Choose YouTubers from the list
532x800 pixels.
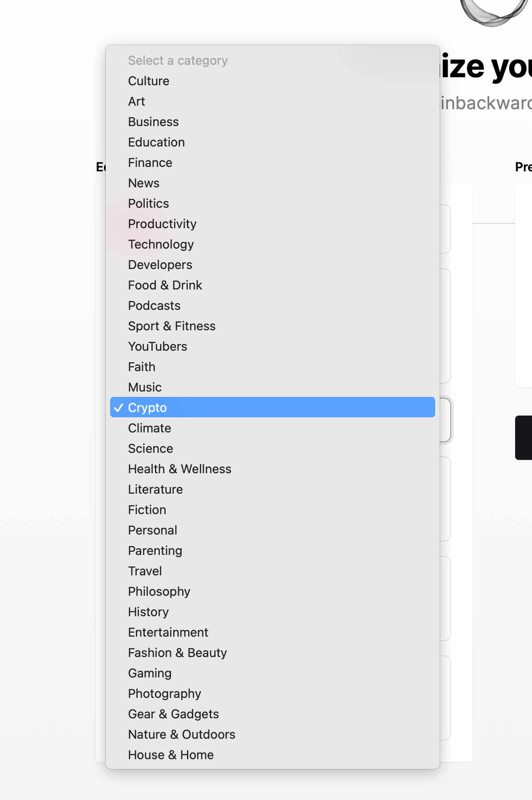tap(272, 346)
